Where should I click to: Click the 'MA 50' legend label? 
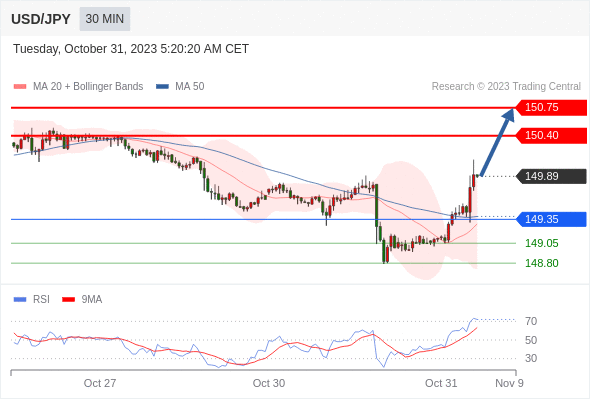click(190, 87)
